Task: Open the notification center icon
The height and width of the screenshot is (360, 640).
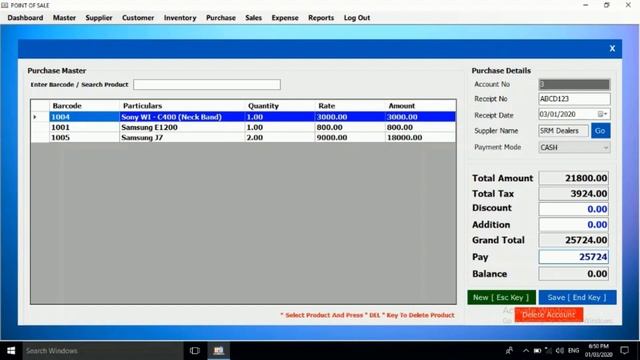Action: coord(624,351)
